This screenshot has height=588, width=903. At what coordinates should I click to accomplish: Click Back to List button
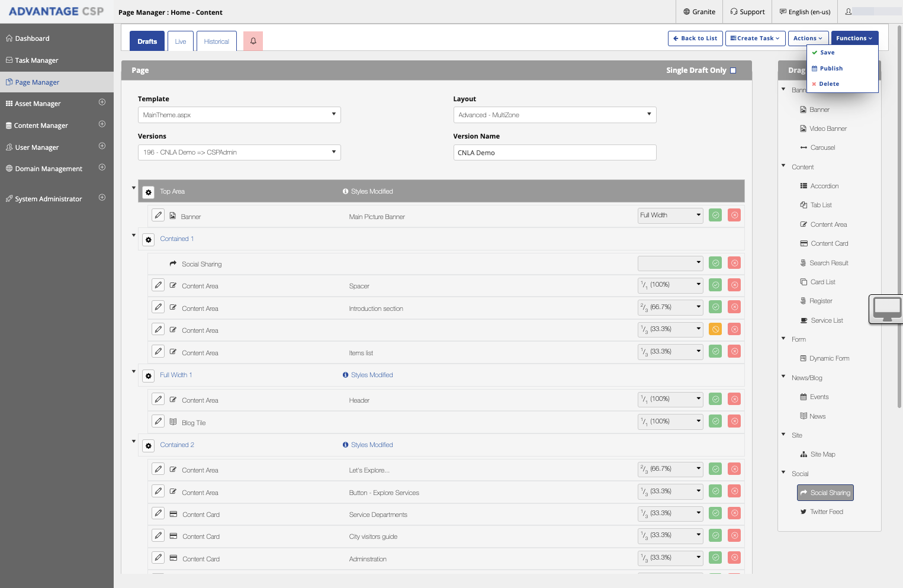click(x=695, y=38)
